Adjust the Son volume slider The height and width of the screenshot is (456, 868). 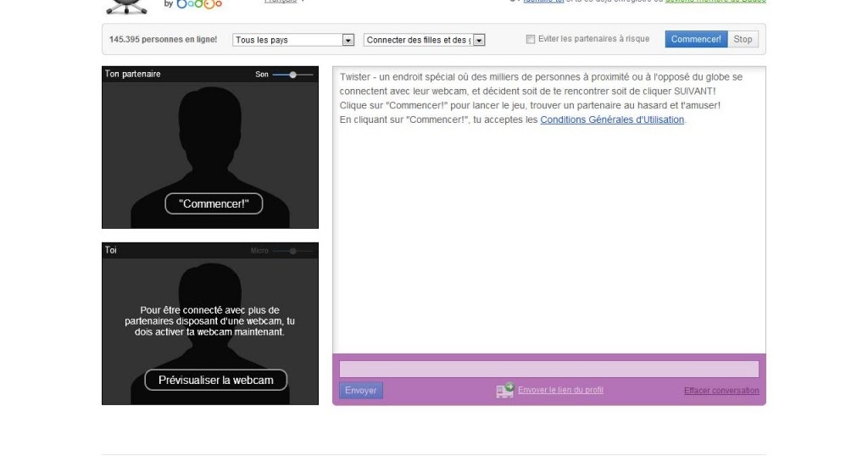pyautogui.click(x=292, y=74)
